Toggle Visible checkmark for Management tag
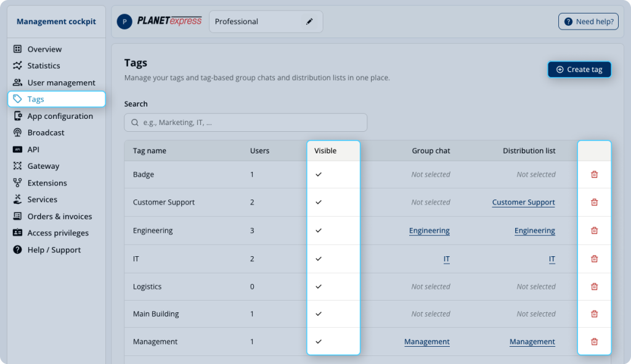 319,341
